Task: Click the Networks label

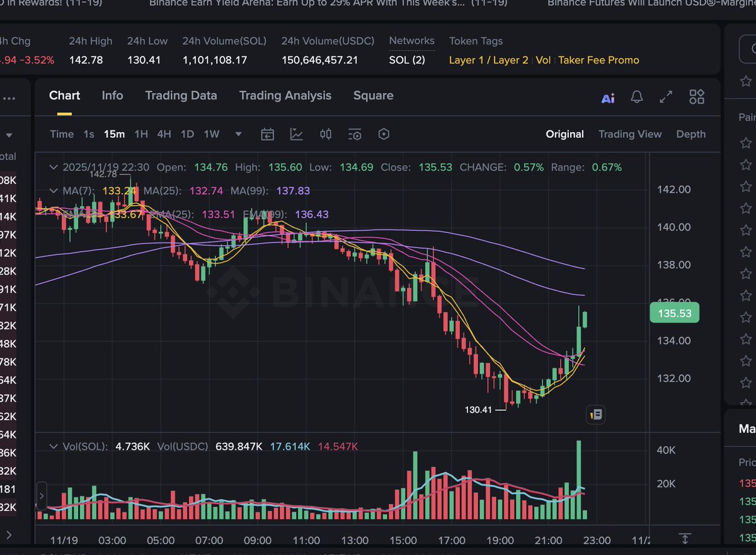Action: (411, 41)
